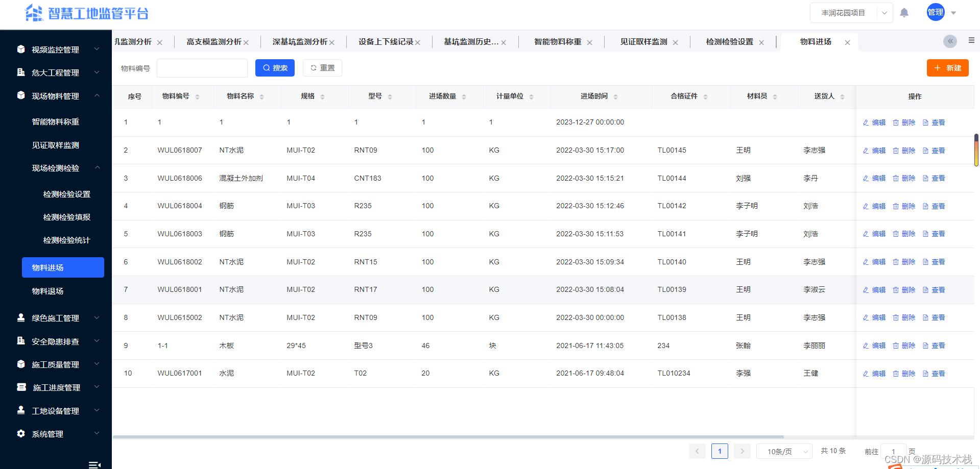Open 检测检验填报 in the sidebar
The height and width of the screenshot is (469, 980).
point(66,217)
